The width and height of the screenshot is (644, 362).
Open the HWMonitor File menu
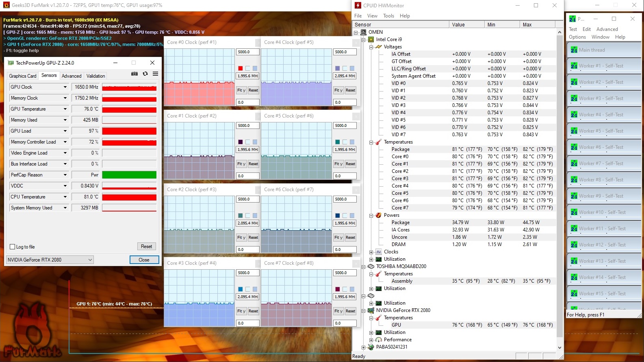click(358, 16)
